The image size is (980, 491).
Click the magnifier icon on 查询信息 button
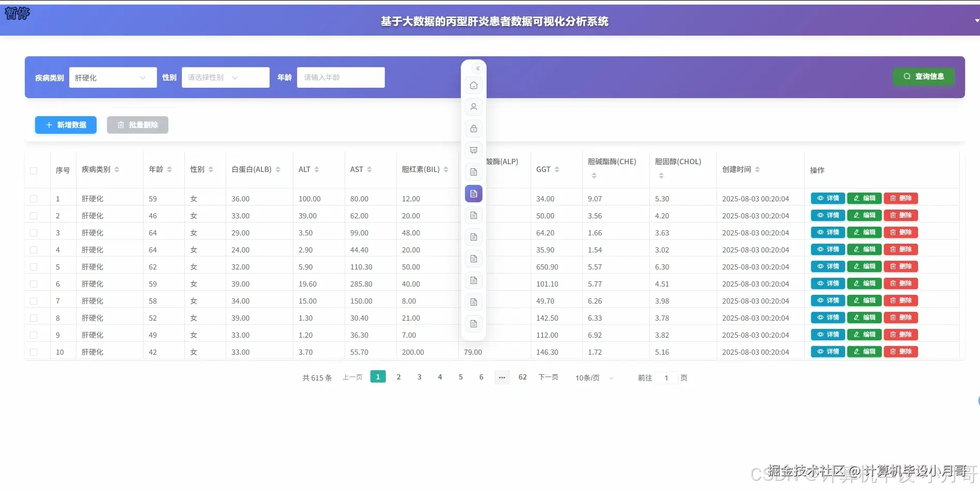tap(907, 76)
